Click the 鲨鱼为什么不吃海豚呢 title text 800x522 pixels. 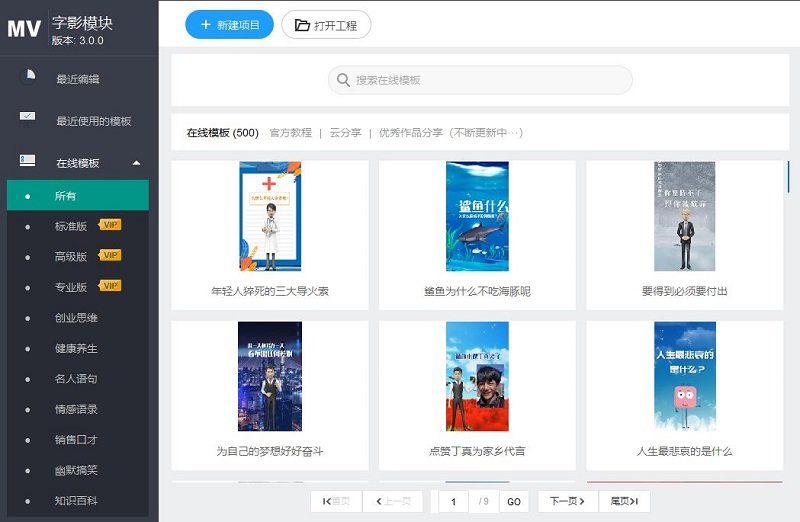click(477, 291)
